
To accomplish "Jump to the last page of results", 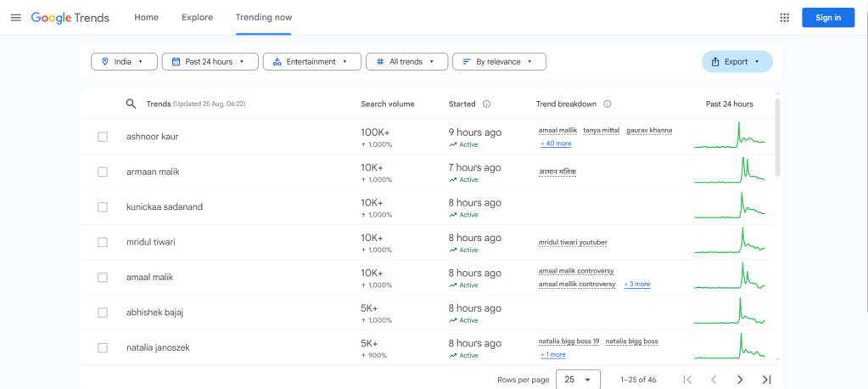I will pyautogui.click(x=767, y=380).
